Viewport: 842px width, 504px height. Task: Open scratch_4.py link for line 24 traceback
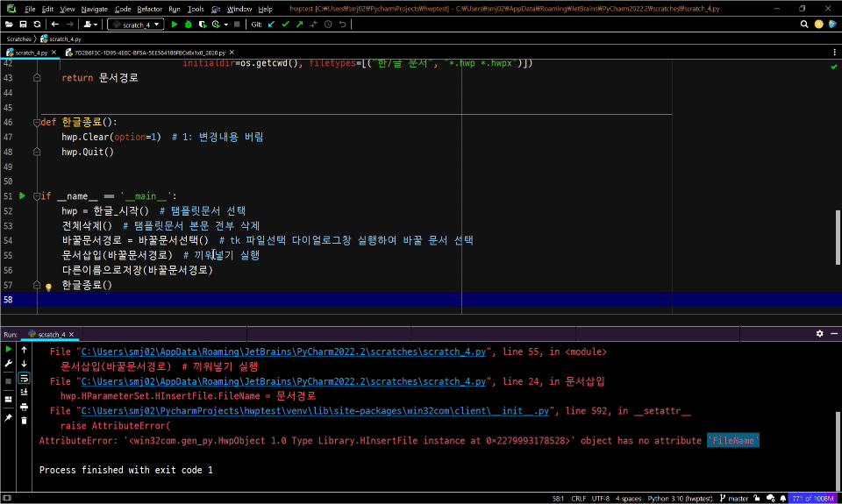tap(283, 381)
